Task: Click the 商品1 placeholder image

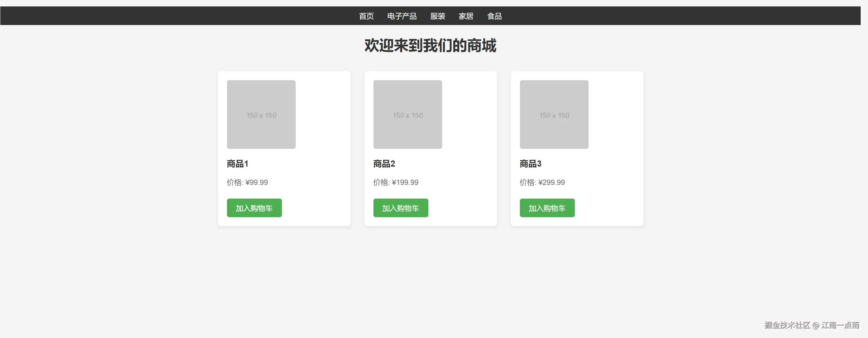Action: tap(261, 115)
